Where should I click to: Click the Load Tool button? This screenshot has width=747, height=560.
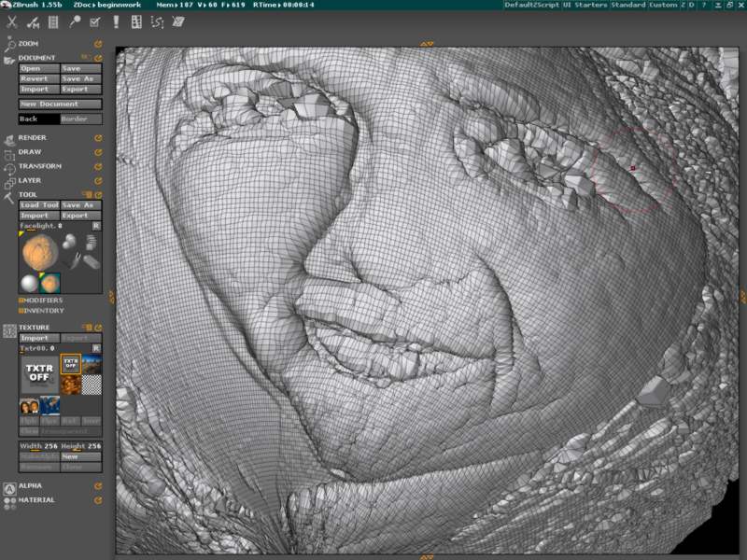(39, 205)
